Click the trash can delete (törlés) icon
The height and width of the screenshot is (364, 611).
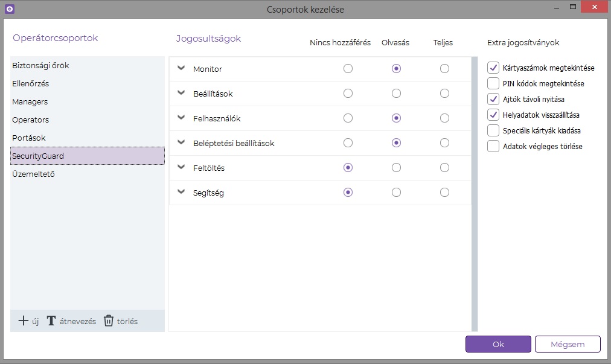(109, 321)
